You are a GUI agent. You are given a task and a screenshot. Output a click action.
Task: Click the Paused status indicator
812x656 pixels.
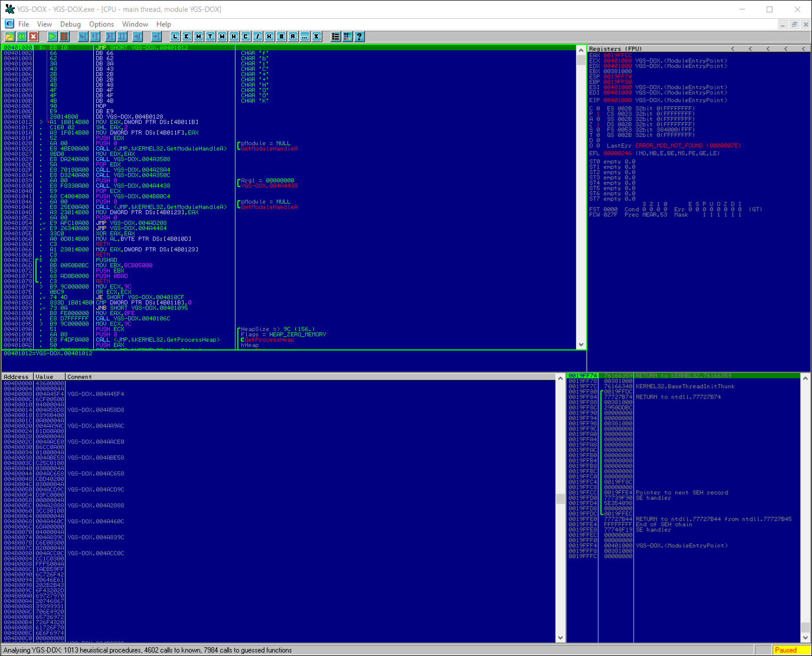[791, 650]
